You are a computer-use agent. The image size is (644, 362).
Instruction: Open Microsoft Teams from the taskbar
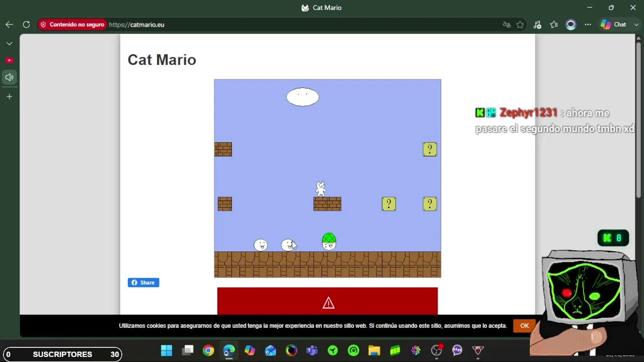tap(312, 350)
